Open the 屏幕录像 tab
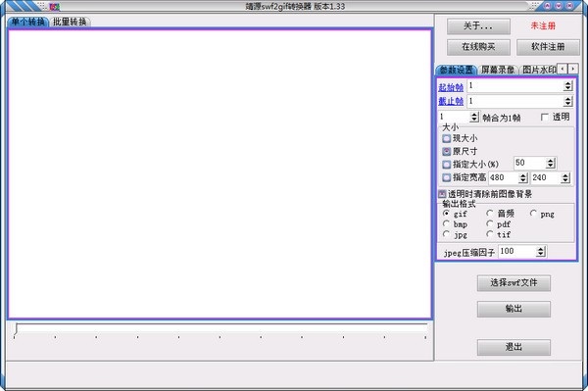 point(498,70)
